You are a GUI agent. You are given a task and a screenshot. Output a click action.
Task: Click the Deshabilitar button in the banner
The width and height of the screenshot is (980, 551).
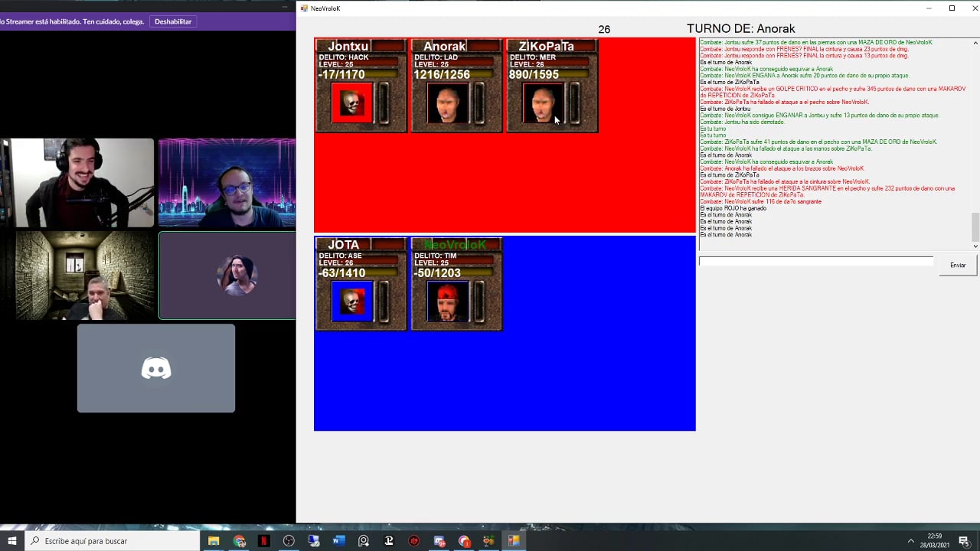click(173, 21)
